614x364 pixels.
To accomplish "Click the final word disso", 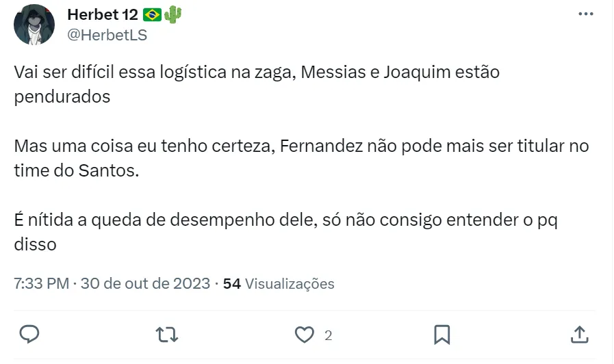I will (x=35, y=244).
